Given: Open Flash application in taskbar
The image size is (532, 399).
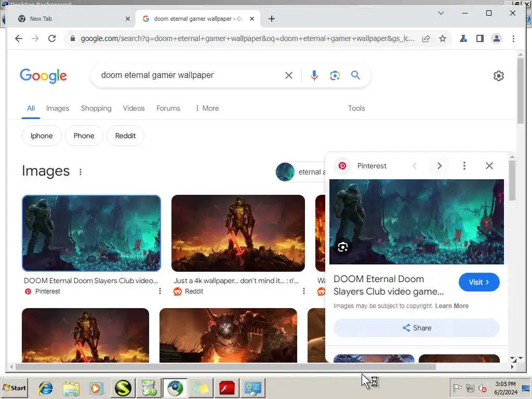Looking at the screenshot, I should pyautogui.click(x=227, y=388).
